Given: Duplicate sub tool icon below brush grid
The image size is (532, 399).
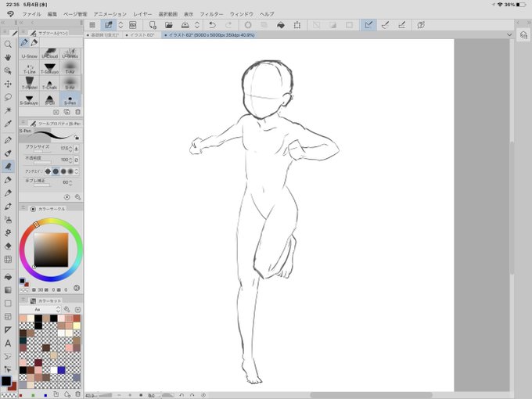Looking at the screenshot, I should coord(66,112).
